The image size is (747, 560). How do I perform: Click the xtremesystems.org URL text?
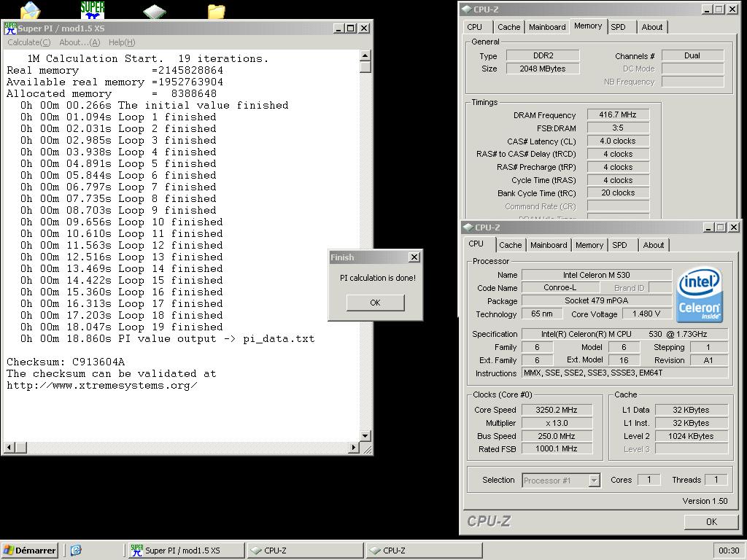click(x=102, y=385)
